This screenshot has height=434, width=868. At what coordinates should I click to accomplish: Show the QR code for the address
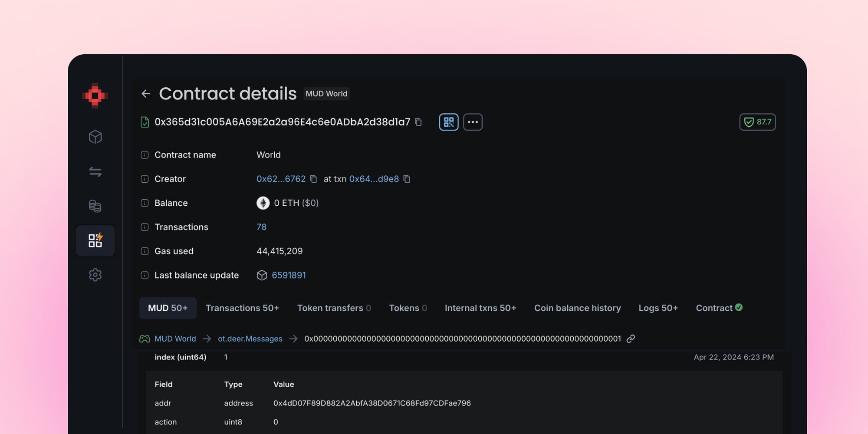pos(449,122)
